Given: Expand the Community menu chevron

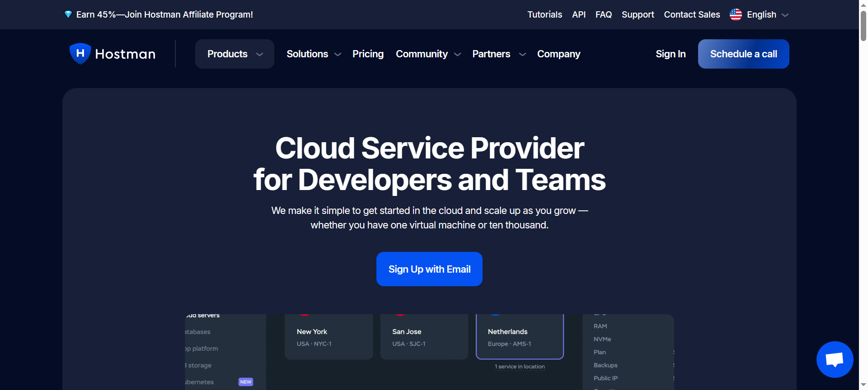Looking at the screenshot, I should point(457,55).
